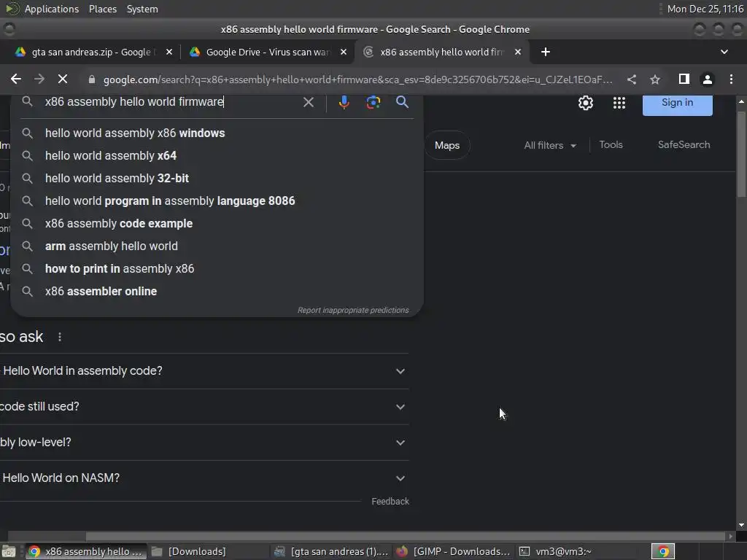This screenshot has width=747, height=560.
Task: Expand the 'low-level?' question
Action: click(x=204, y=443)
